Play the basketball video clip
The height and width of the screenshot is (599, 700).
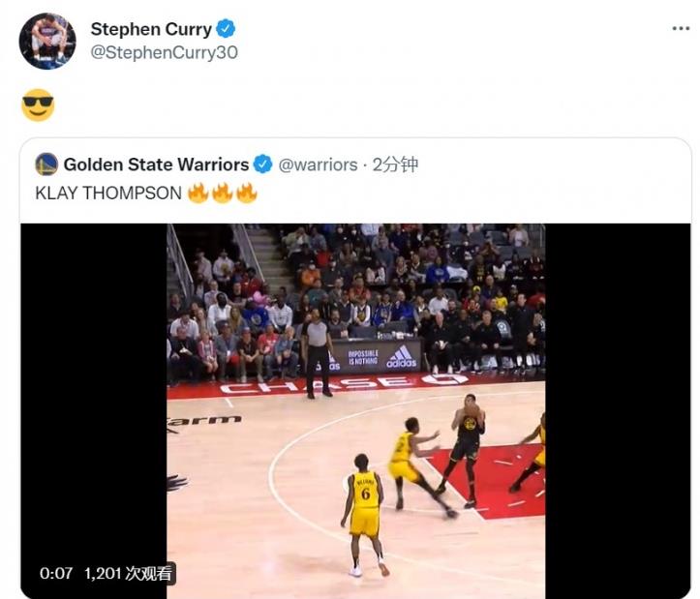pos(355,410)
